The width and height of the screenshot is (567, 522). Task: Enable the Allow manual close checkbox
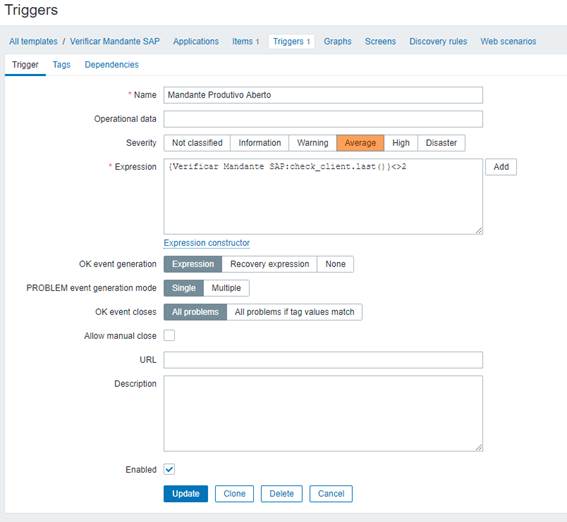point(169,335)
